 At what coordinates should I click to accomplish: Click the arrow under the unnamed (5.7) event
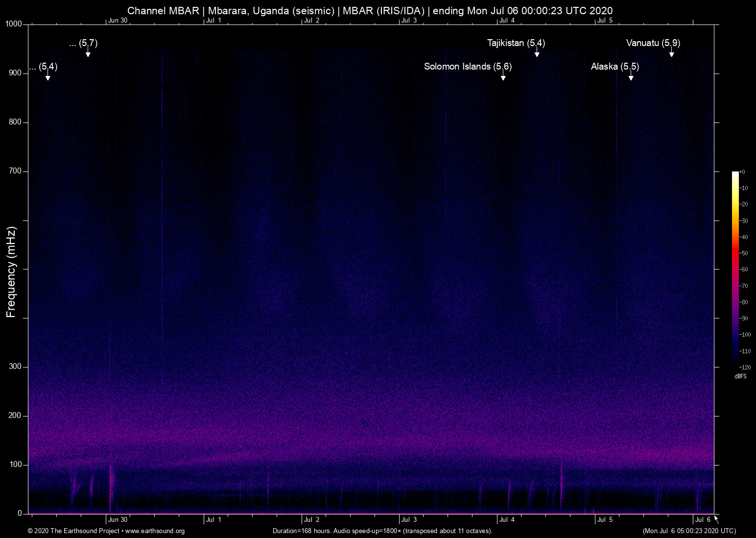click(88, 54)
